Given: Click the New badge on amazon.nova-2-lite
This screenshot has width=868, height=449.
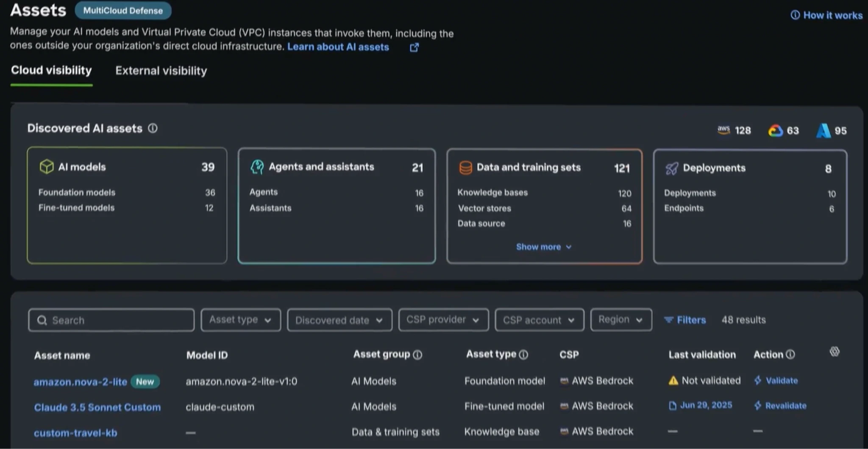Looking at the screenshot, I should (x=145, y=382).
